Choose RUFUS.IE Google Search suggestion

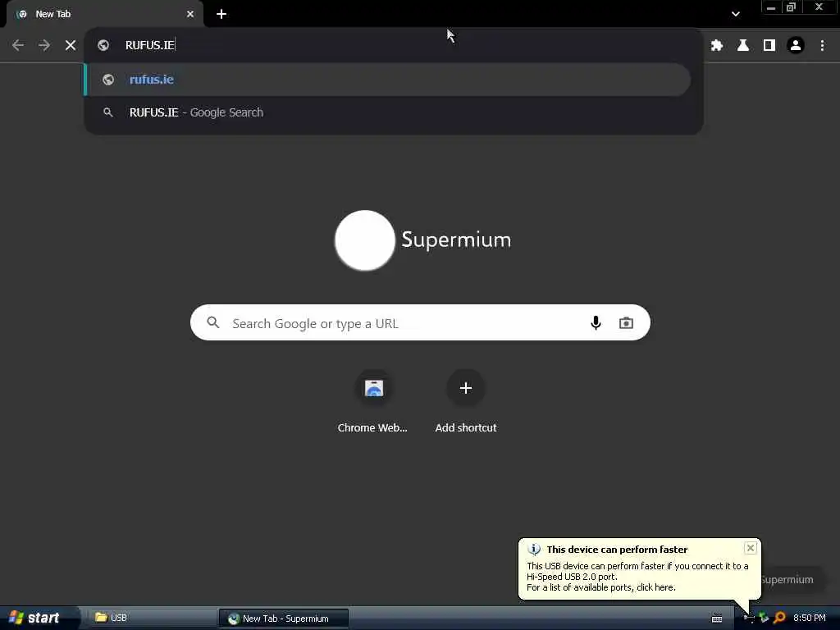pyautogui.click(x=388, y=112)
